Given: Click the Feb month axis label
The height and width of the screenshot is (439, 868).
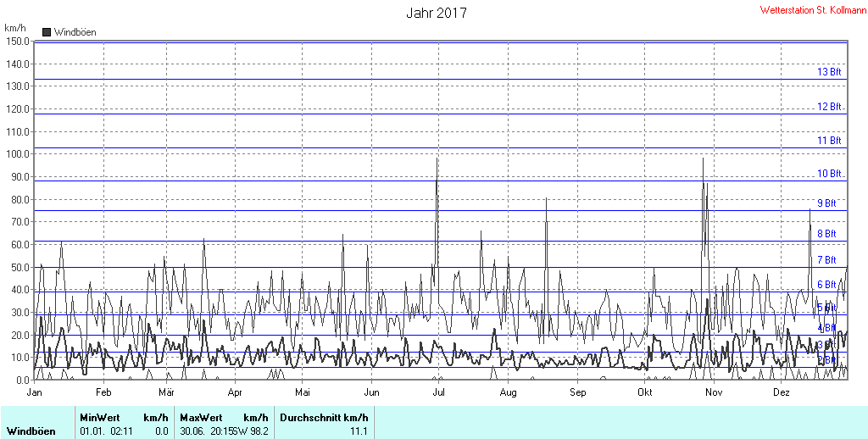Looking at the screenshot, I should pyautogui.click(x=103, y=392).
